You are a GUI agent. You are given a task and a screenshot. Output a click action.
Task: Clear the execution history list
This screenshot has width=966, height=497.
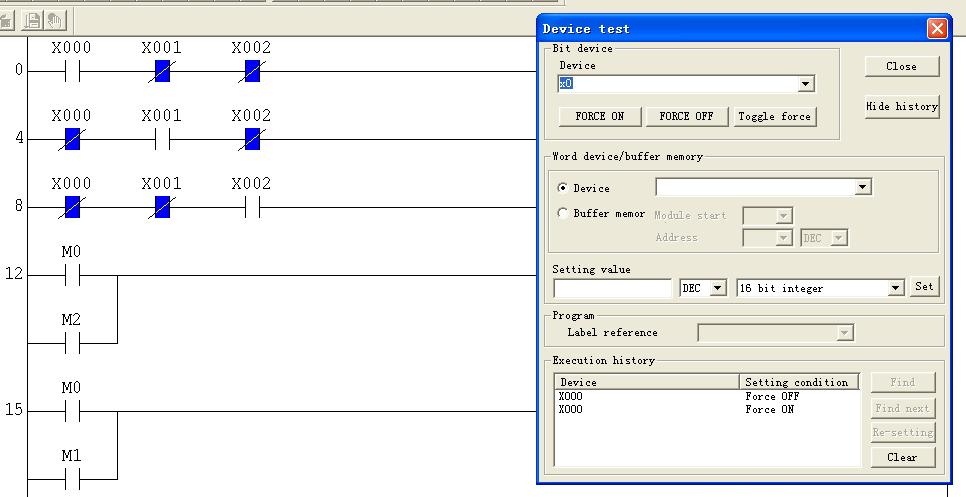(901, 457)
